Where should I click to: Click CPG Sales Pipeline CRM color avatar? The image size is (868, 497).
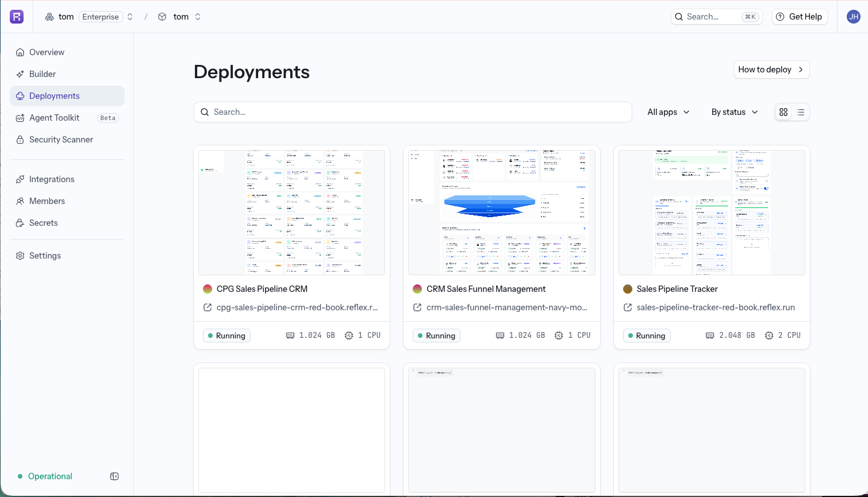click(x=208, y=289)
